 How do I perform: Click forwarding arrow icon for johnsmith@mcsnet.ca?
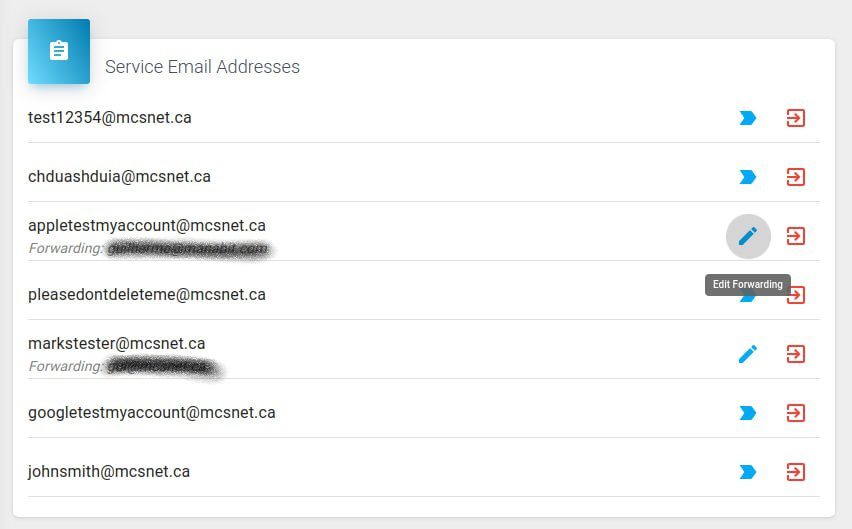click(747, 472)
